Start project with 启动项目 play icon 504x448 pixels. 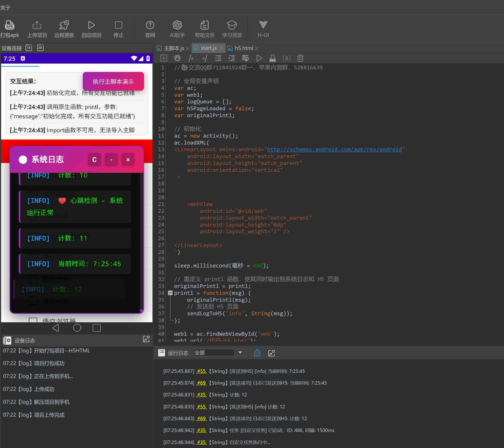pos(91,25)
